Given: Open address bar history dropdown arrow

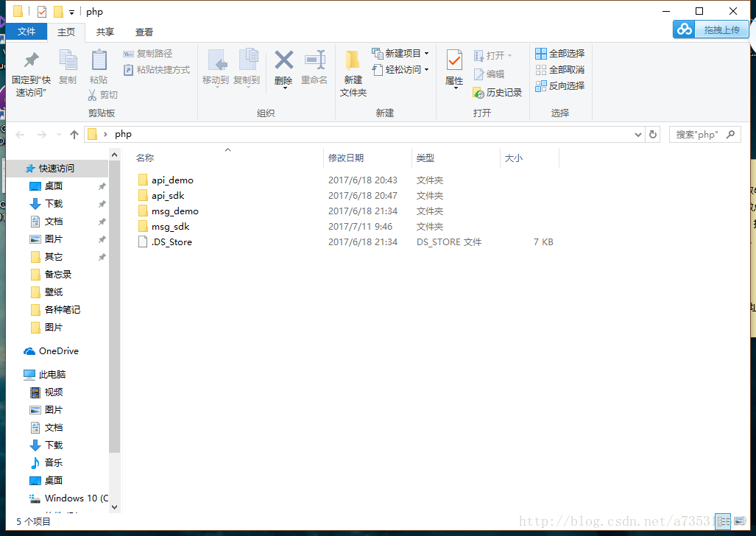Looking at the screenshot, I should coord(637,134).
